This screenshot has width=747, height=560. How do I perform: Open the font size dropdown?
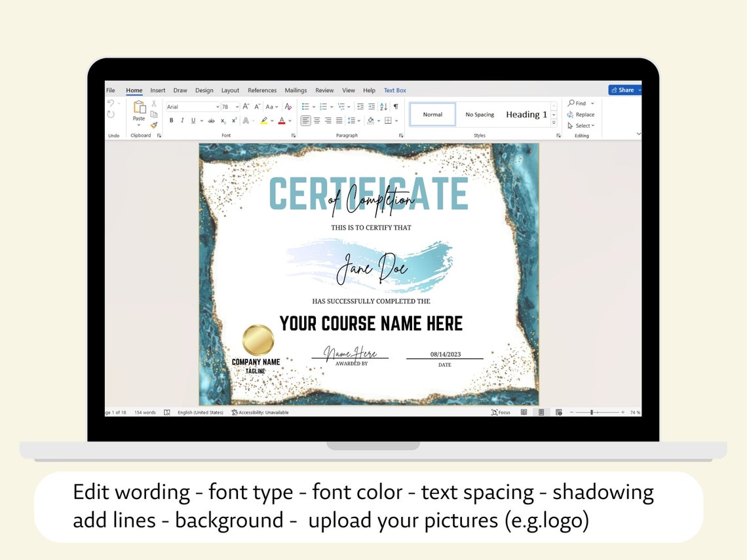(237, 107)
